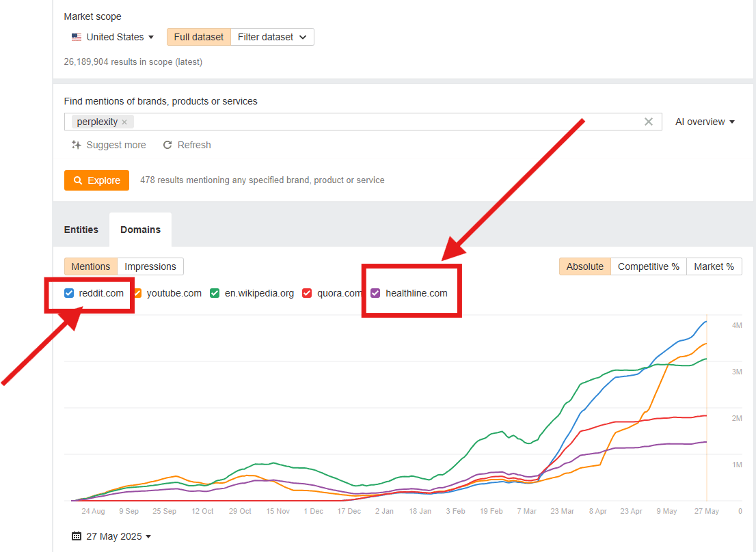The height and width of the screenshot is (552, 756).
Task: Switch to Competitive % view
Action: 649,266
